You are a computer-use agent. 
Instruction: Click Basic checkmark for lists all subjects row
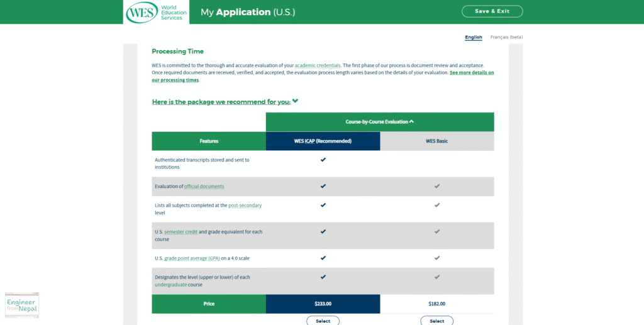[x=437, y=205]
